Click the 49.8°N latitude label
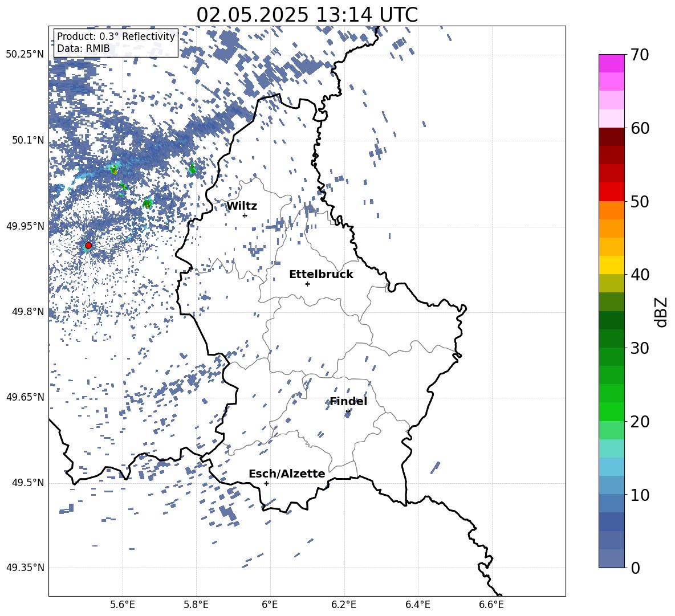Screen dimensions: 675x616 28,312
